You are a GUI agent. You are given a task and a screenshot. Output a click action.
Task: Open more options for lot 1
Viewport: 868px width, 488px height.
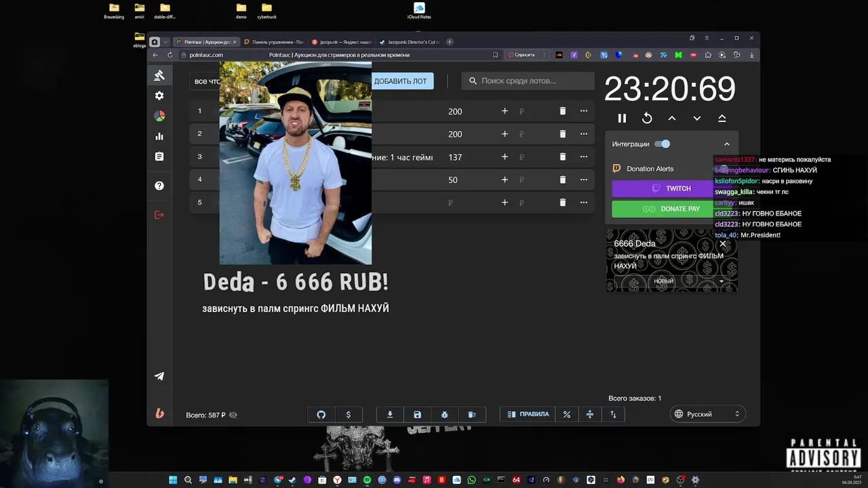[583, 111]
